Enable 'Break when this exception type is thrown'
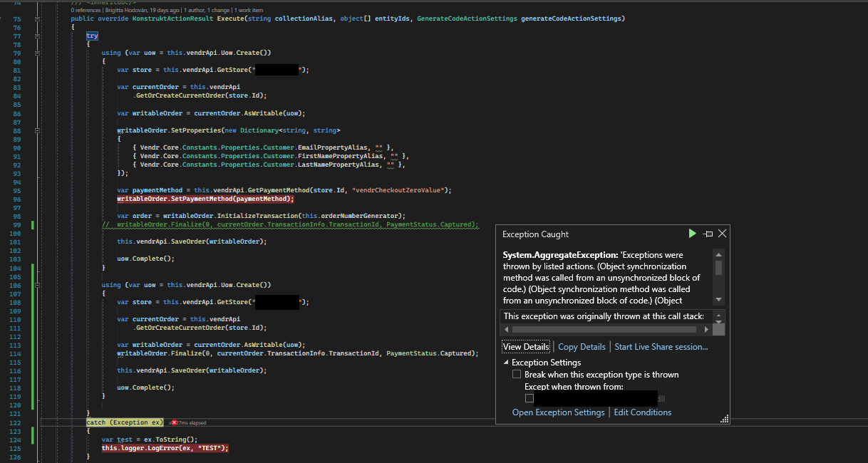This screenshot has height=463, width=868. click(517, 375)
